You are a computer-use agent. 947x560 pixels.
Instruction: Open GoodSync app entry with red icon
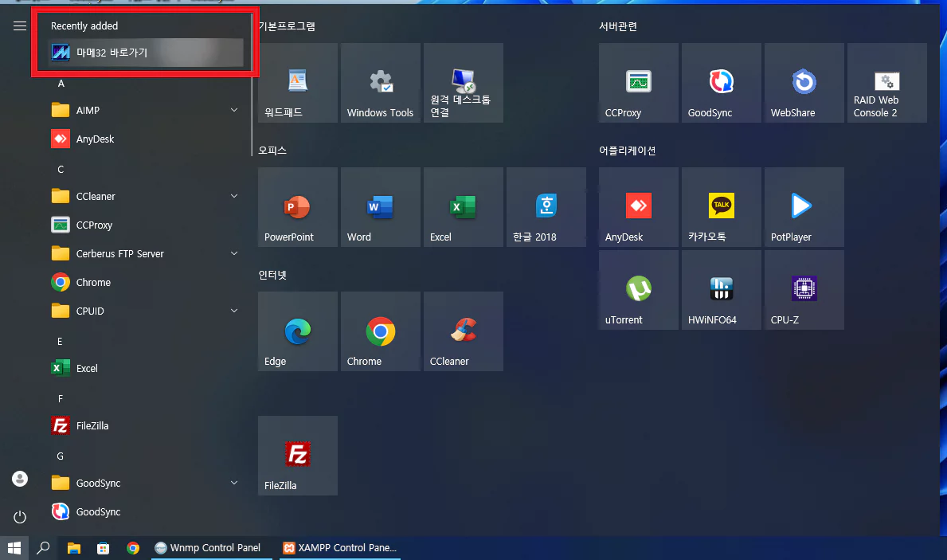pos(146,511)
